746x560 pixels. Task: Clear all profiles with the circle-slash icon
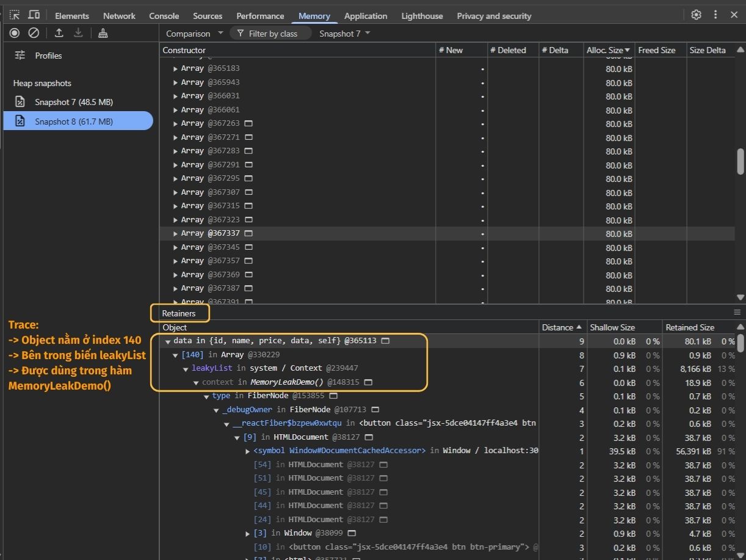(34, 33)
